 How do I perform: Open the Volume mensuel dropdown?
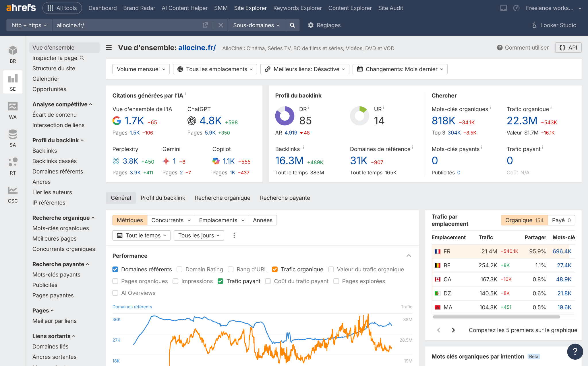coord(141,69)
